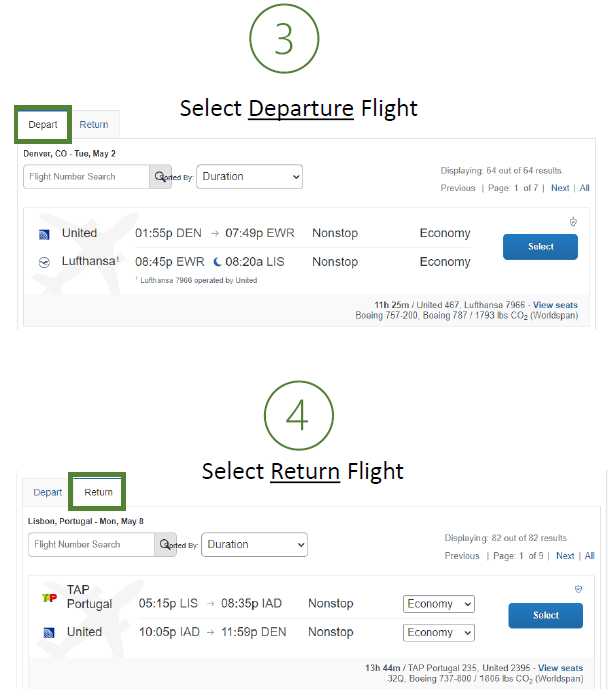
Task: Switch to Return tab in the Denver departure panel
Action: pos(94,125)
